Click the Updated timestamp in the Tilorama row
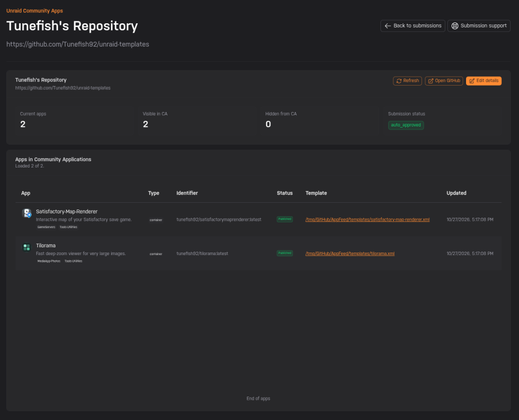This screenshot has width=519, height=420. click(x=470, y=254)
